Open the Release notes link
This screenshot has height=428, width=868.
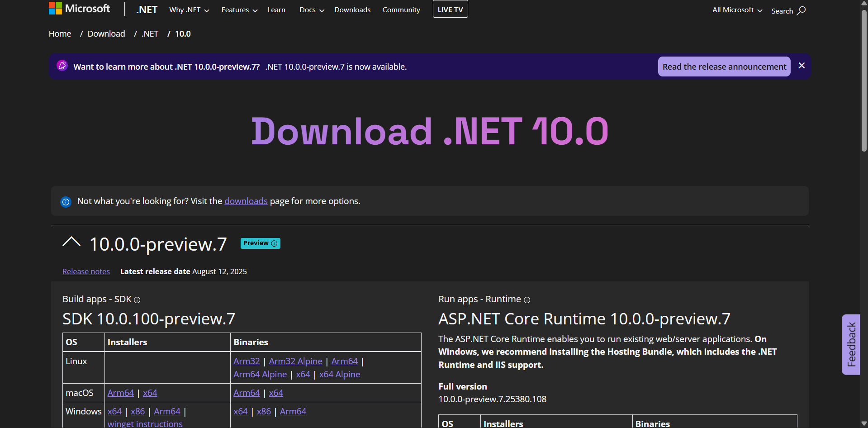86,271
